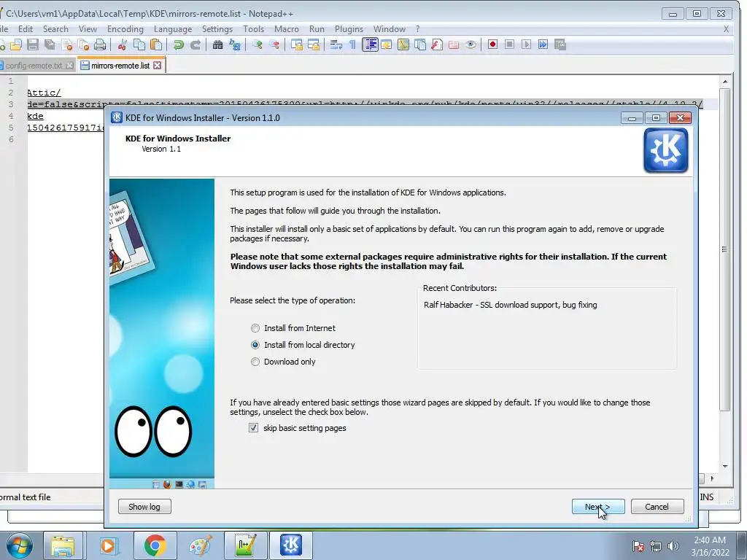
Task: Open Find with the binoculars icon
Action: [217, 44]
